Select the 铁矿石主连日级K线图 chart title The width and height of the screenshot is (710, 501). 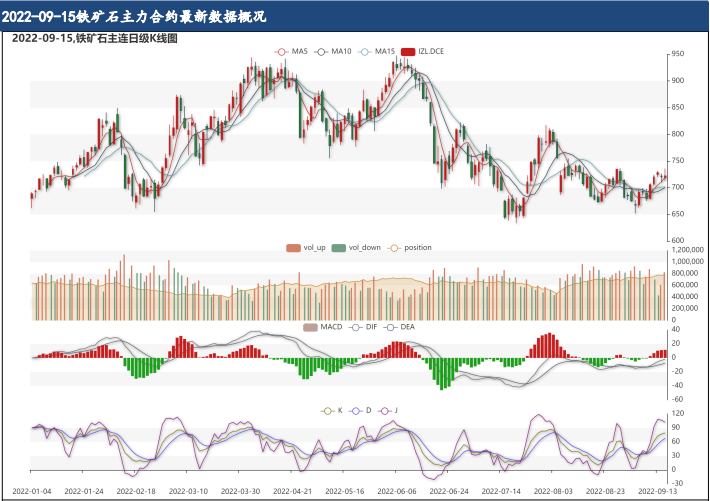point(93,39)
